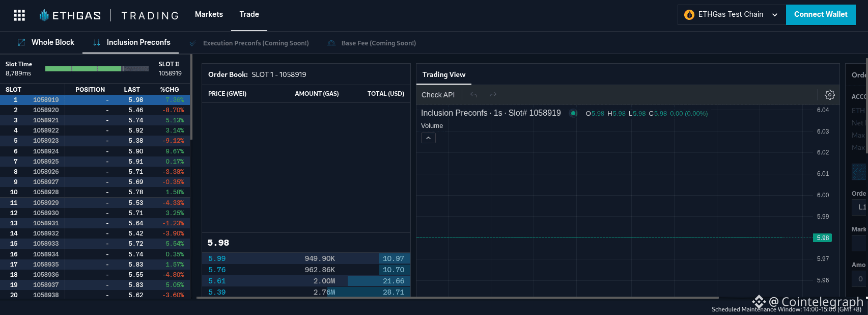Click the Whole Block expand icon

[x=21, y=43]
